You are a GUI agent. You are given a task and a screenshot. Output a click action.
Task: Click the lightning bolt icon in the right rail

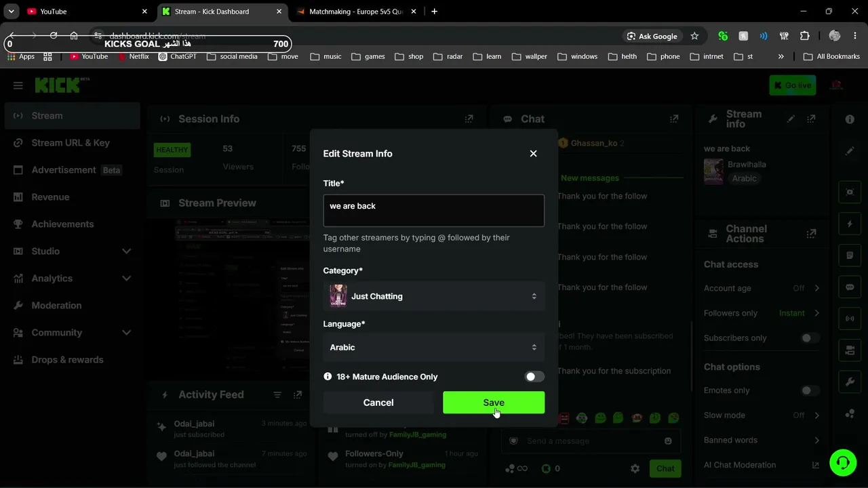click(x=850, y=224)
